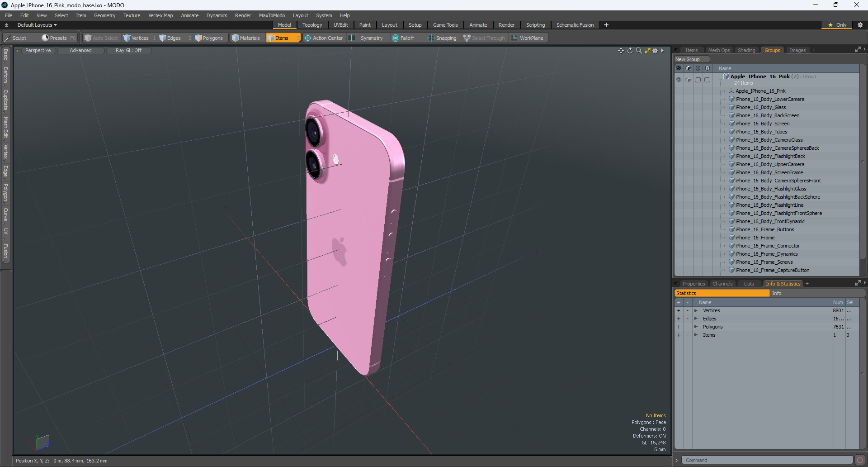This screenshot has width=868, height=467.
Task: Click the minus beside Edges statistics
Action: point(688,319)
